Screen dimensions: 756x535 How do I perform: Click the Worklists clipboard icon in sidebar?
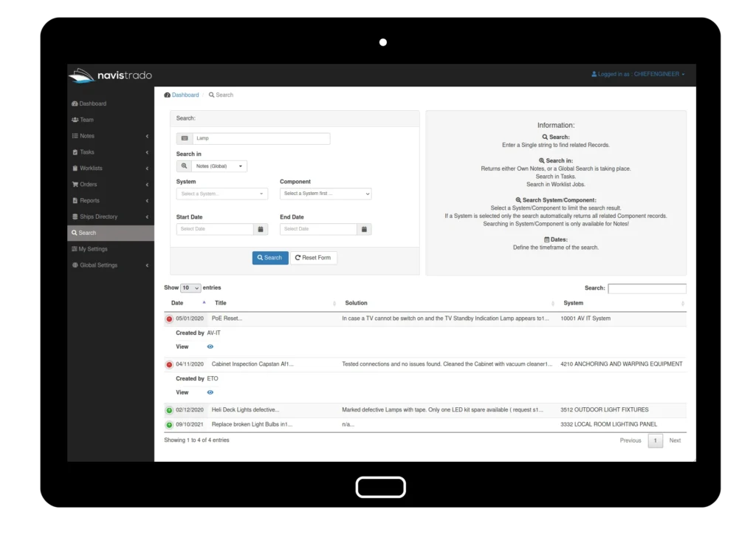click(75, 168)
